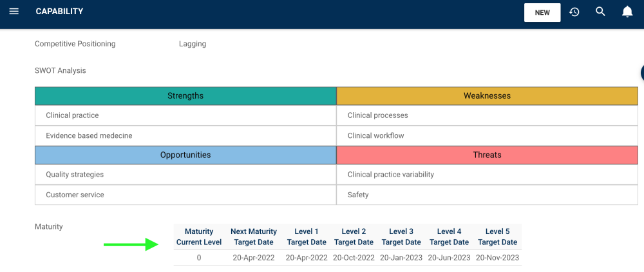Click the CAPABILITY page title

click(59, 12)
